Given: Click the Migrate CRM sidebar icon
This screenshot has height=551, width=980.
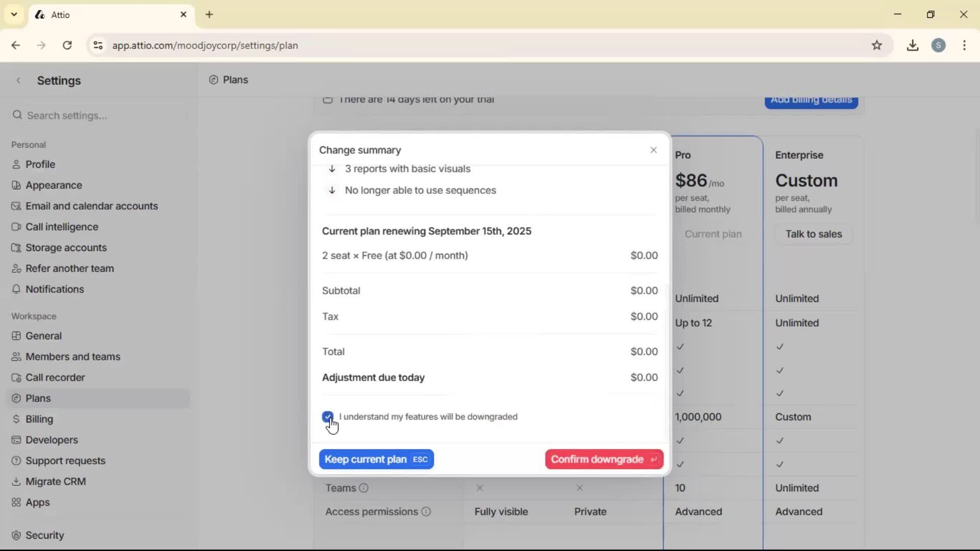Looking at the screenshot, I should coord(16,481).
